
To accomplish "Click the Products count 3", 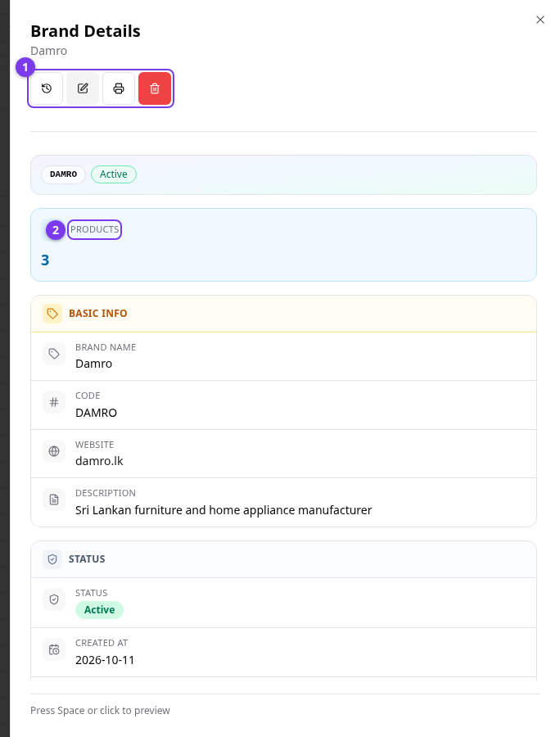I will (45, 260).
